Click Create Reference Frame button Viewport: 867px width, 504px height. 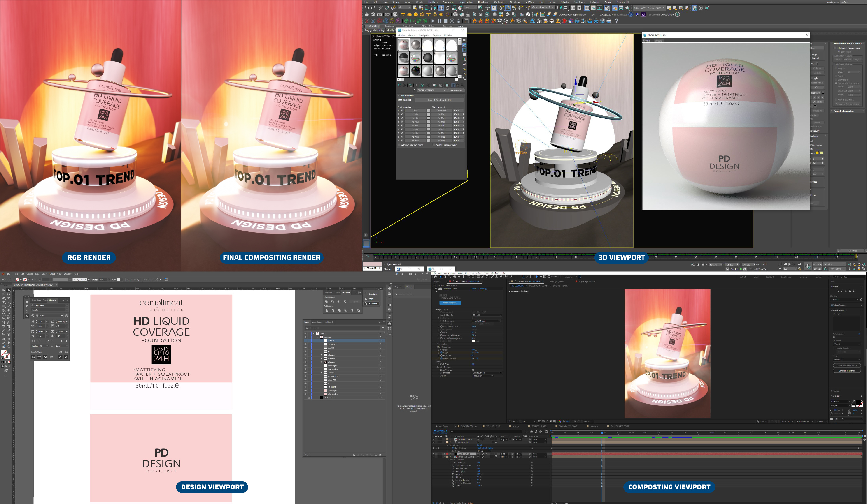(x=847, y=365)
